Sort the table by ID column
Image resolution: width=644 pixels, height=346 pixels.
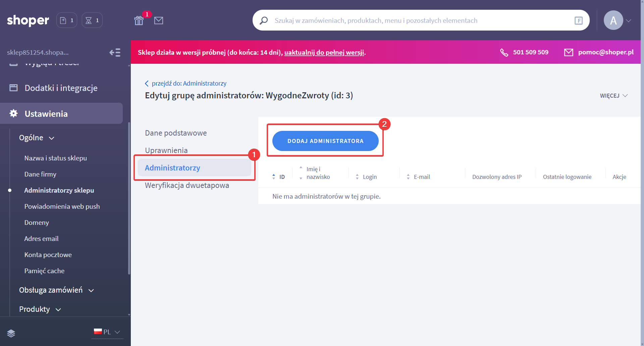tap(278, 177)
